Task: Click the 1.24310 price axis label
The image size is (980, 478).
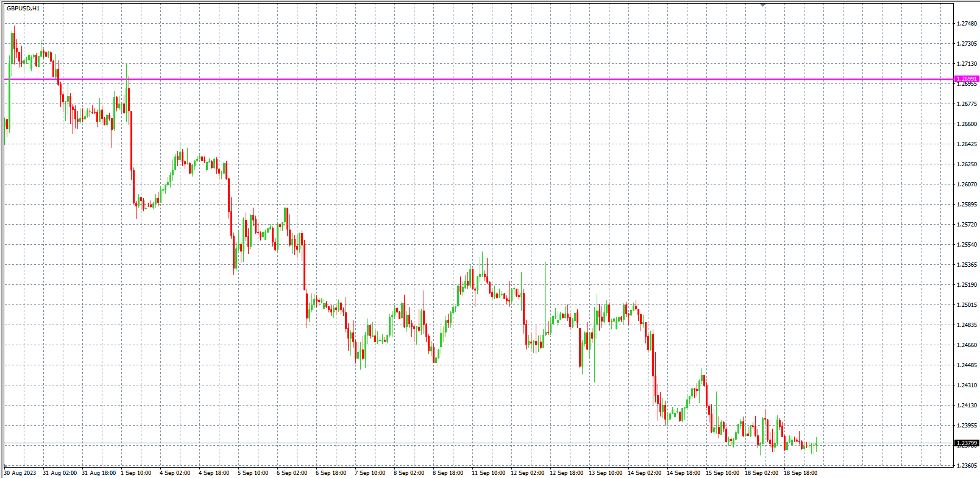Action: click(x=966, y=385)
